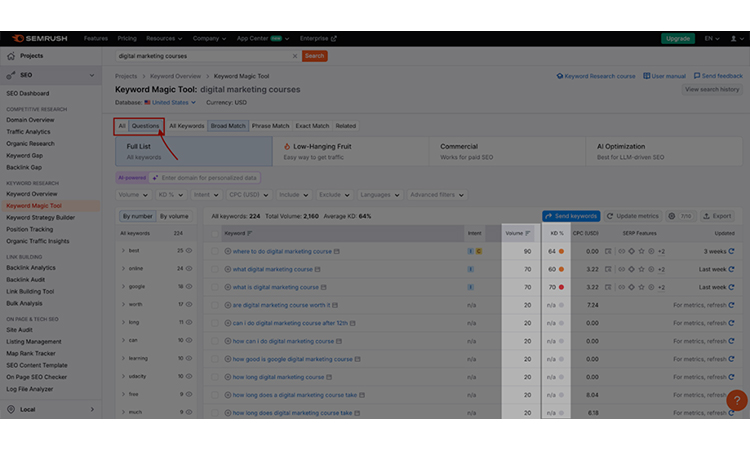Select the 'By volume' sorting toggle
This screenshot has height=450, width=750.
click(x=174, y=216)
